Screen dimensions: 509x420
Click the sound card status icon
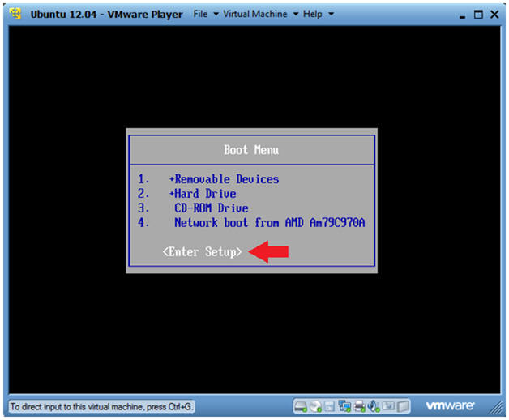coord(374,406)
